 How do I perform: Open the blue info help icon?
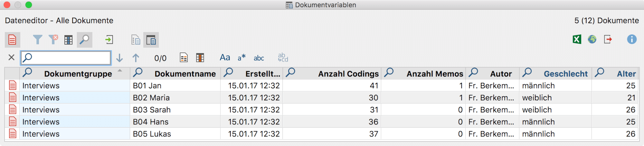[x=632, y=40]
